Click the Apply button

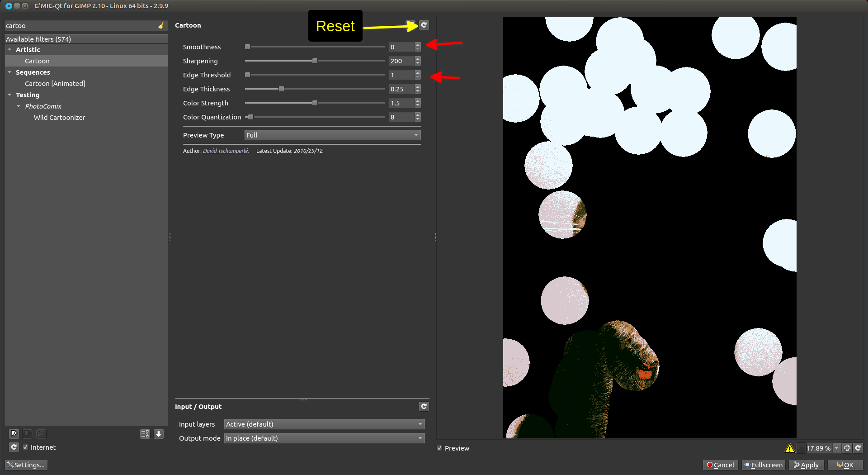pyautogui.click(x=807, y=465)
